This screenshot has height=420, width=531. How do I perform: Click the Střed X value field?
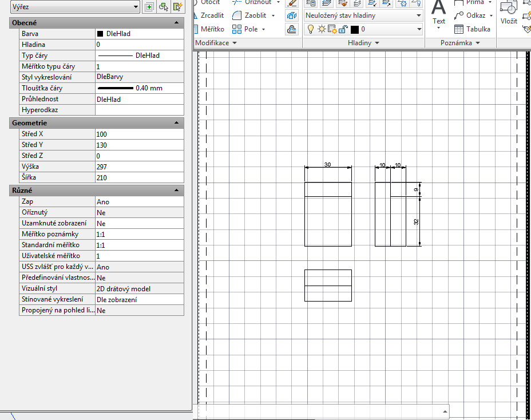click(x=139, y=134)
